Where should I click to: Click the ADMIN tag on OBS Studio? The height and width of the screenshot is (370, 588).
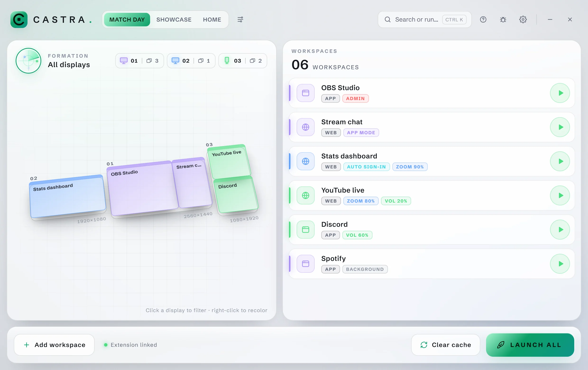[x=355, y=98]
